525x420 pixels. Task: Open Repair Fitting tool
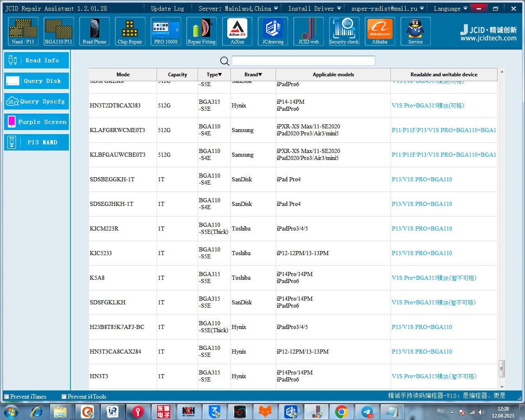point(201,31)
